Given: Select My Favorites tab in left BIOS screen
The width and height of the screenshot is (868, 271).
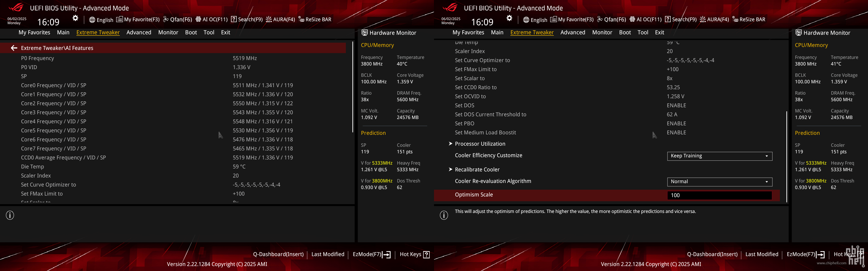Looking at the screenshot, I should pyautogui.click(x=34, y=32).
